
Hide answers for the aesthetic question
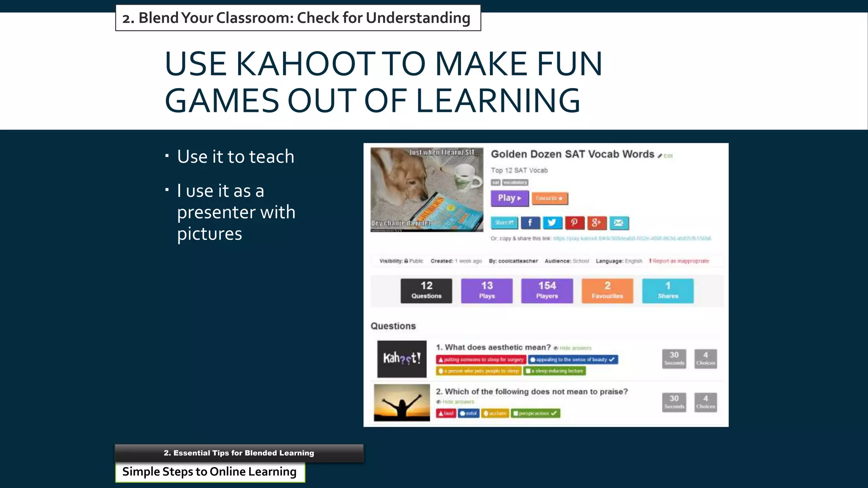tap(573, 348)
